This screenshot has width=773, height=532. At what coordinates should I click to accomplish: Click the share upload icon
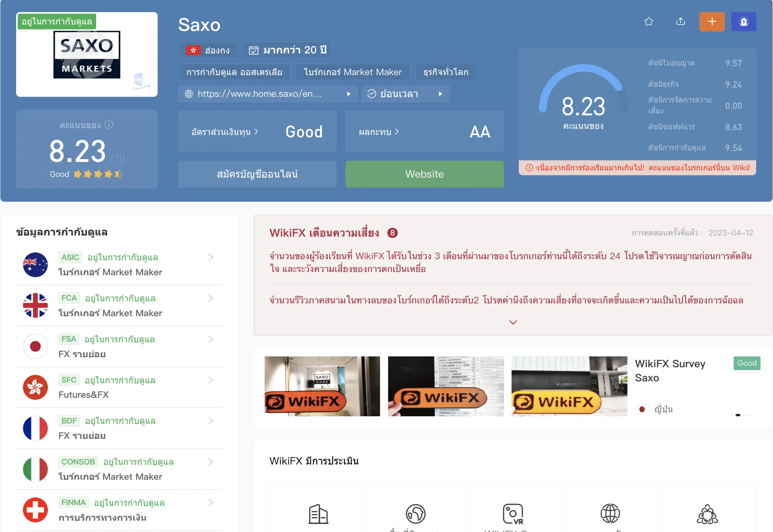[x=680, y=22]
